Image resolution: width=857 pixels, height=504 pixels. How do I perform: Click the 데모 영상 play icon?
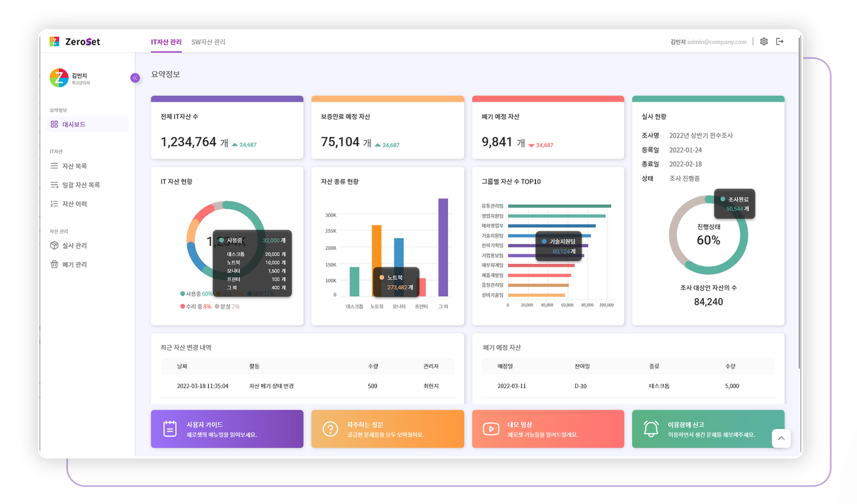coord(491,429)
